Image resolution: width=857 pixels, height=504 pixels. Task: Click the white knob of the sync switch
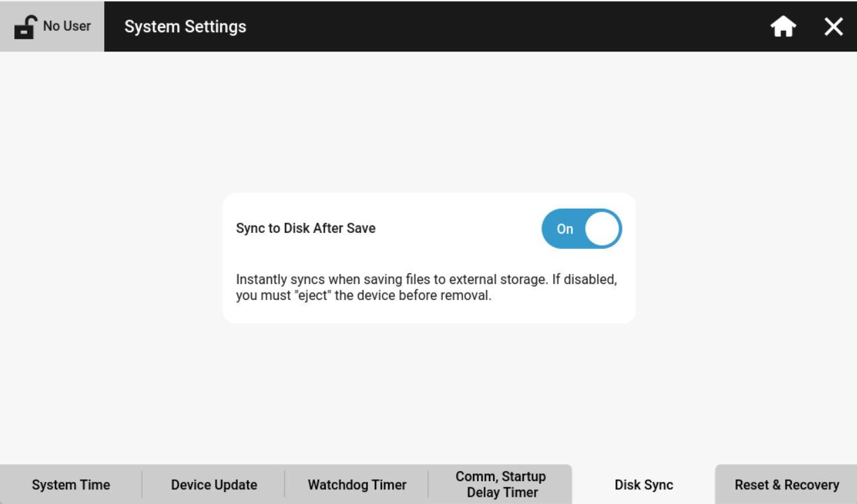coord(602,229)
